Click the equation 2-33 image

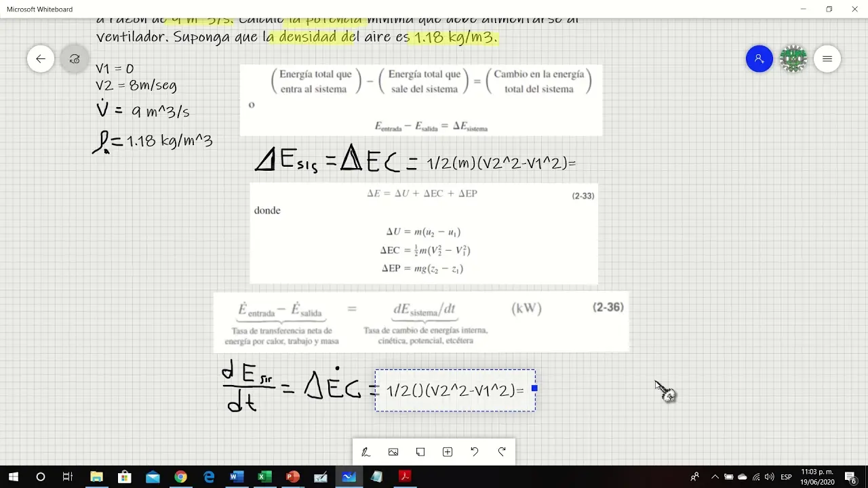424,233
